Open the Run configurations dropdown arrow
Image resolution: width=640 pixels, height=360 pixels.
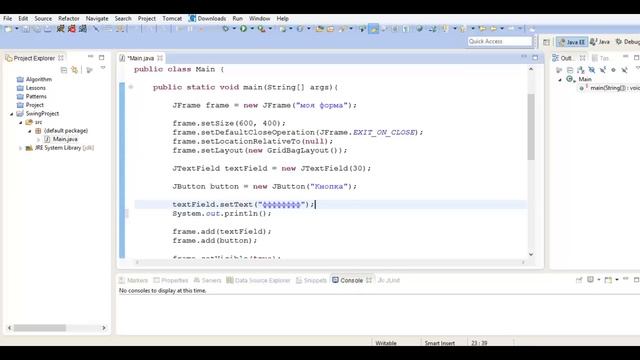point(252,29)
